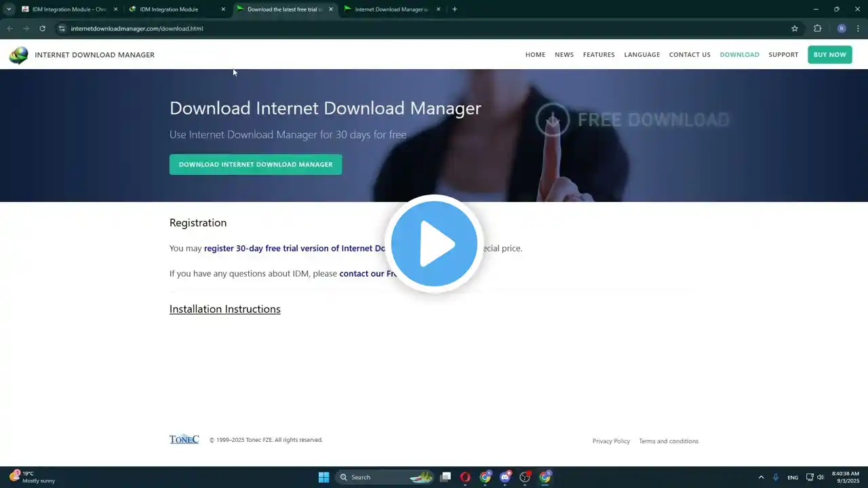The width and height of the screenshot is (868, 488).
Task: Follow the register 30-day free trial link
Action: 295,249
